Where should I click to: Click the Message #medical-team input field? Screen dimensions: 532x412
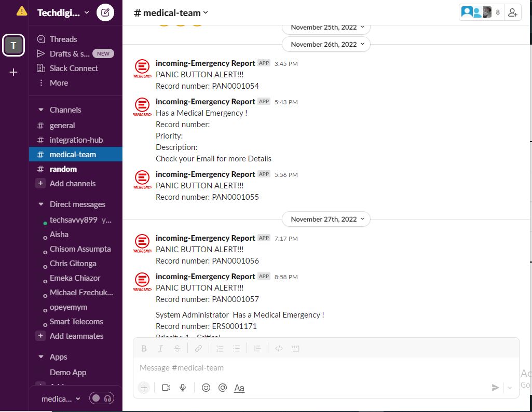coord(311,368)
